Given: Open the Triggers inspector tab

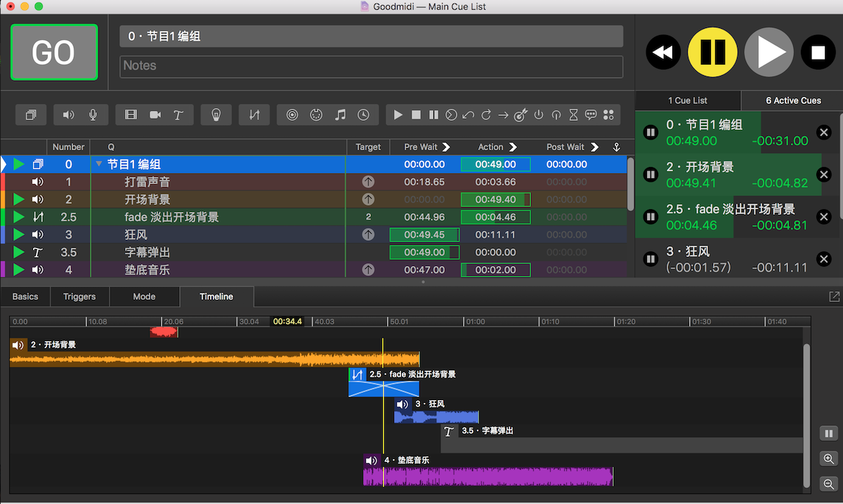Looking at the screenshot, I should point(79,296).
